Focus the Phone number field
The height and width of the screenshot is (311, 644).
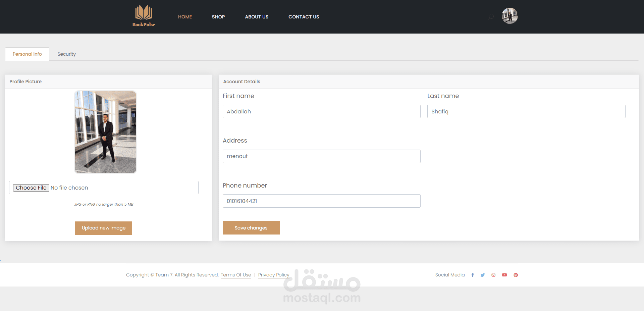pos(322,201)
